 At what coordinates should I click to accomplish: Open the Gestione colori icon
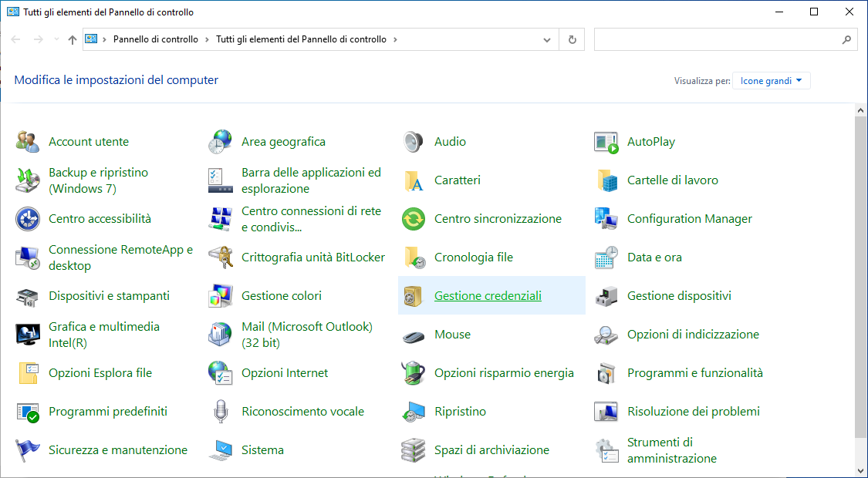click(221, 296)
